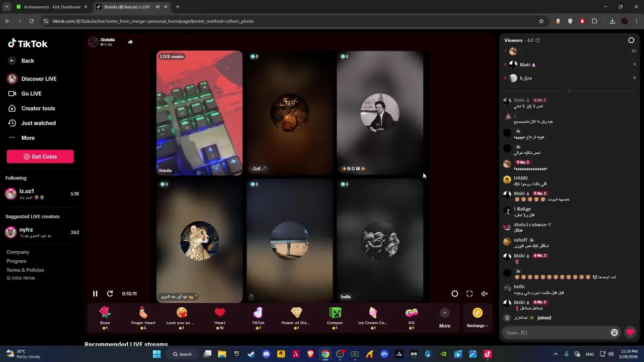Click the address bar URL

153,21
